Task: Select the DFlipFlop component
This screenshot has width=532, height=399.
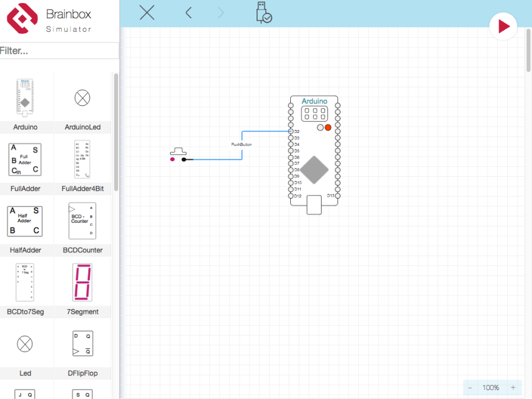Action: click(x=82, y=343)
